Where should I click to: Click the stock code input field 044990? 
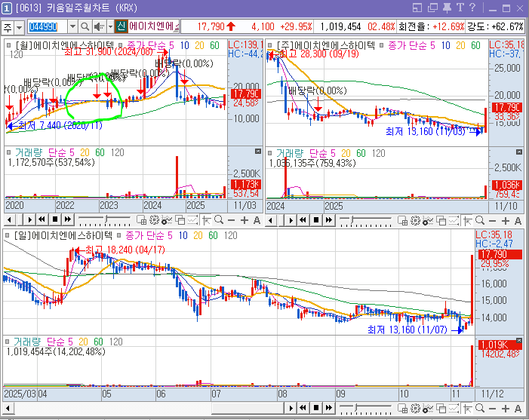click(47, 26)
